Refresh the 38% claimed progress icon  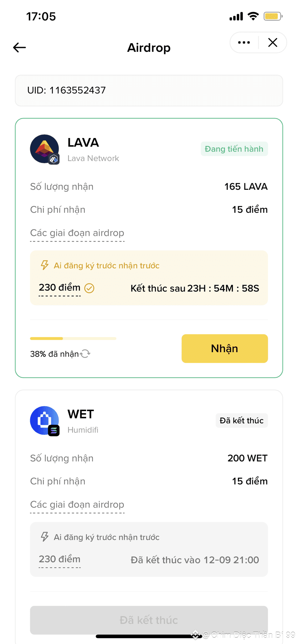pos(85,354)
